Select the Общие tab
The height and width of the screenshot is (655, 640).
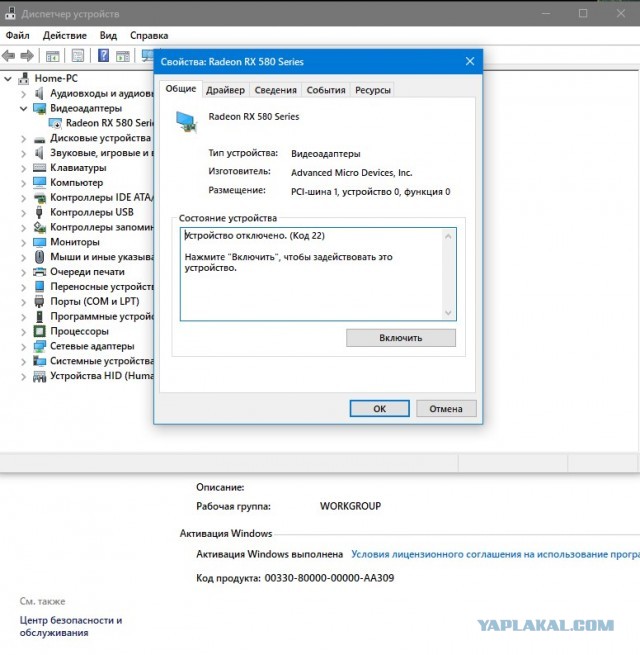point(181,89)
